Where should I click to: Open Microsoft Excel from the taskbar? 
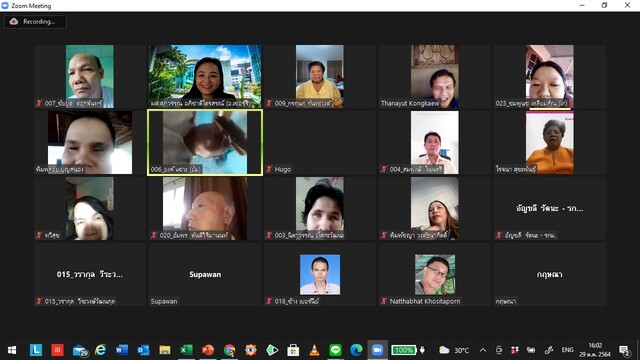186,350
